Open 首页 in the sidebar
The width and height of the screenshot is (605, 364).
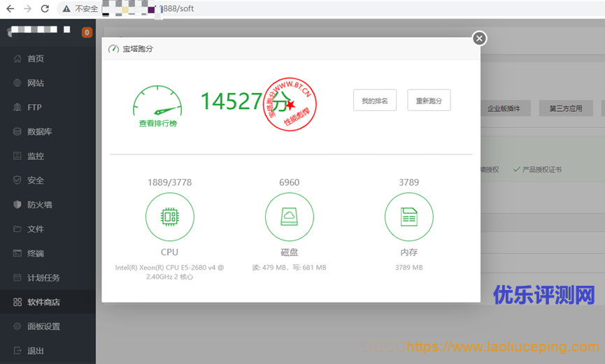(x=48, y=59)
